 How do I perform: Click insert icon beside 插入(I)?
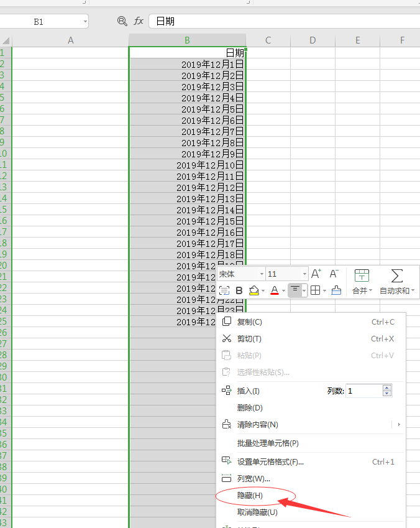227,391
